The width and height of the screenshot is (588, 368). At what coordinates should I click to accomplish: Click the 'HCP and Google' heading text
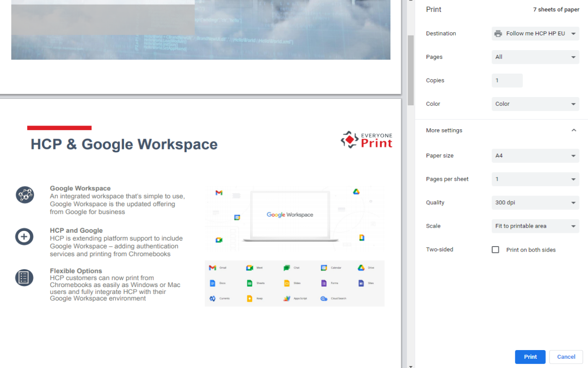click(76, 230)
